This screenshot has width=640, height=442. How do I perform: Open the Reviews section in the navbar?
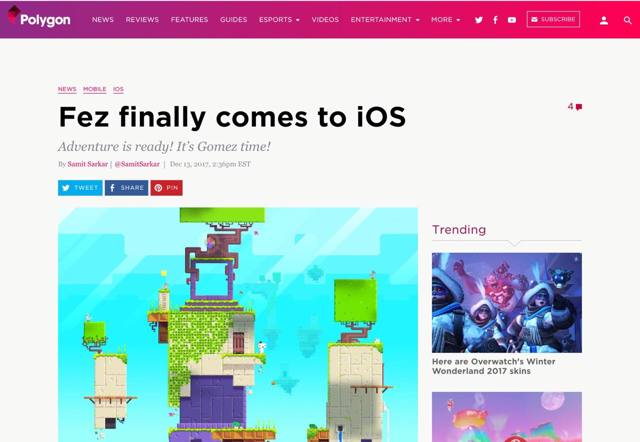coord(142,20)
